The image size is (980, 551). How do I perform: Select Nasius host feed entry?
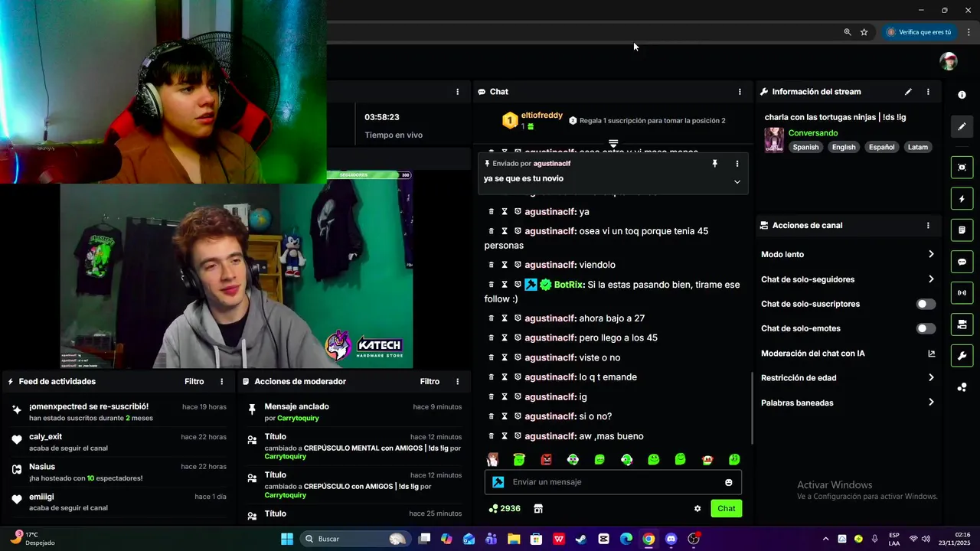click(x=119, y=472)
